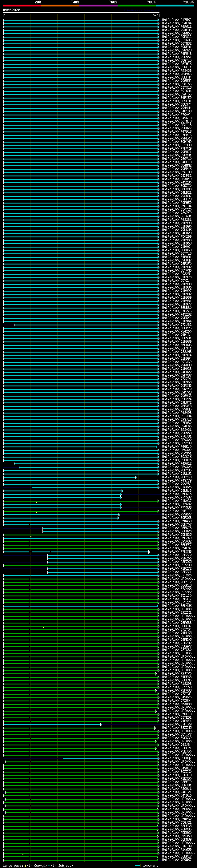Viewport: 197px width, 868px height.
Task: Click the UniRef100_Q76KV5 text
Action: tap(177, 487)
